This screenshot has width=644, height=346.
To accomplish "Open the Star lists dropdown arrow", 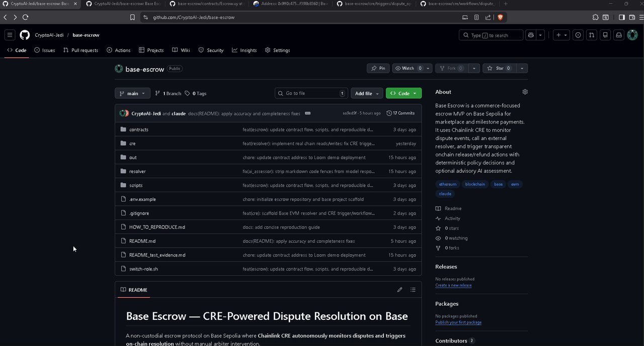I will pyautogui.click(x=522, y=68).
